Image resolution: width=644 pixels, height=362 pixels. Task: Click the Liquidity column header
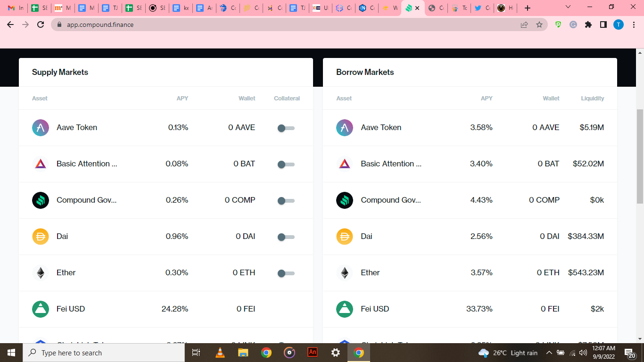pyautogui.click(x=593, y=99)
